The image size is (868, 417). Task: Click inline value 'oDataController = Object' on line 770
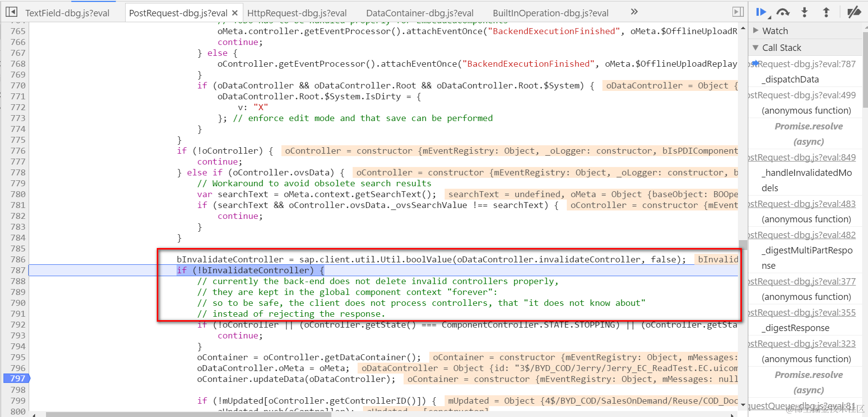pos(670,85)
